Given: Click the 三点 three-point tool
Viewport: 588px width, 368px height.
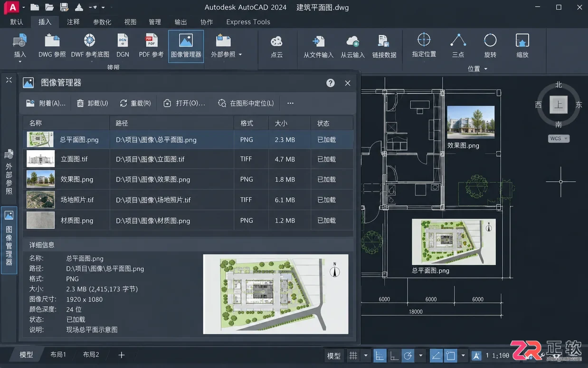Looking at the screenshot, I should 458,46.
